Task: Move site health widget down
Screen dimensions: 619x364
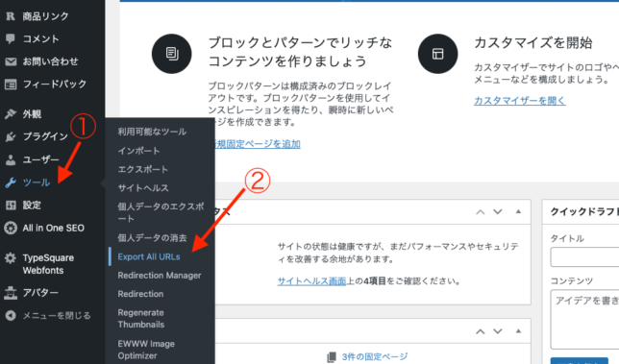Action: 498,212
